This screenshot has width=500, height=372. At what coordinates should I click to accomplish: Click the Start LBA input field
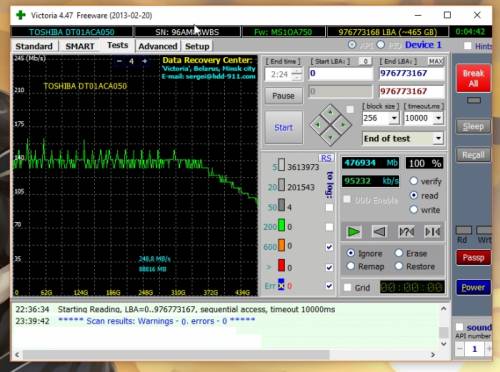click(x=340, y=73)
